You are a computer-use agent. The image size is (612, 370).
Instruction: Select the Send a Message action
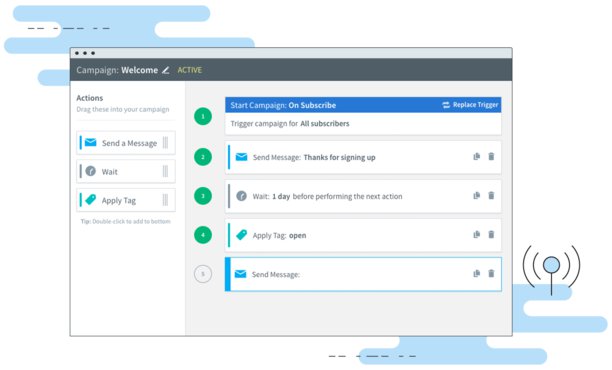(x=126, y=143)
